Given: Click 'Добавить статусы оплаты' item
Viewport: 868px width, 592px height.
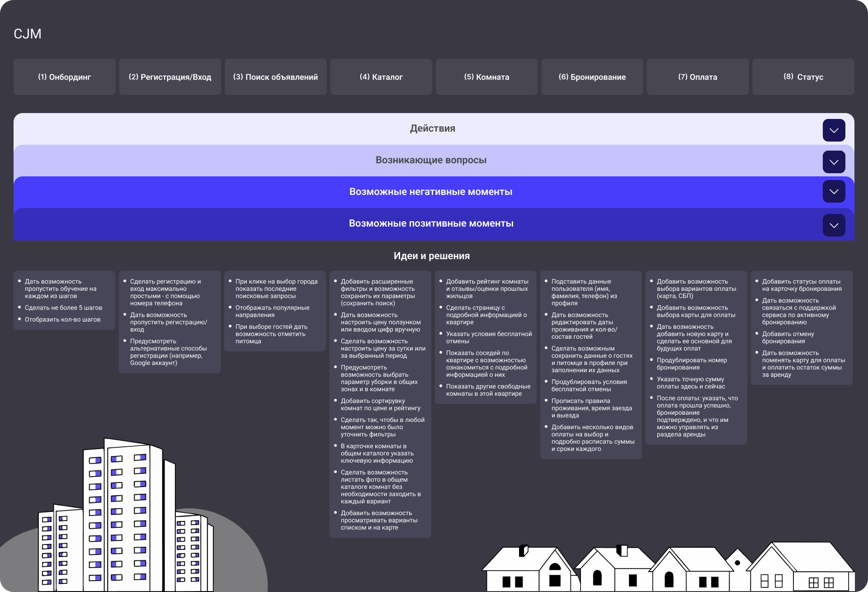Looking at the screenshot, I should tap(802, 285).
